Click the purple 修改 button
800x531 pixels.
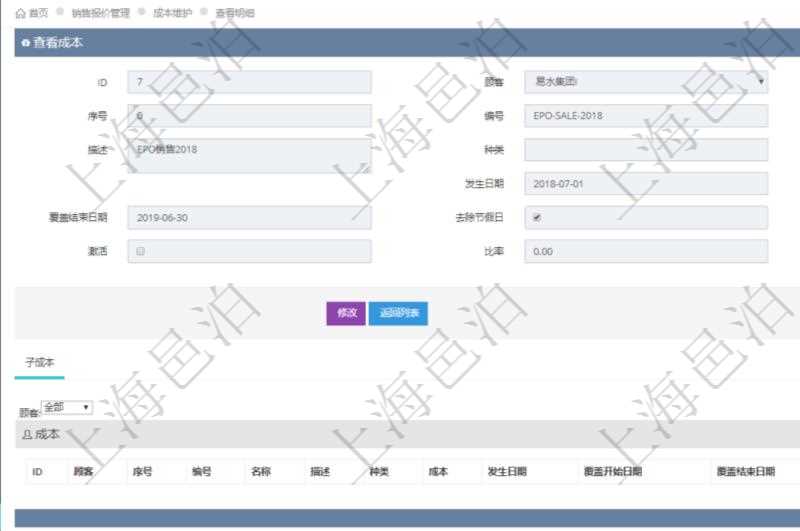point(346,313)
